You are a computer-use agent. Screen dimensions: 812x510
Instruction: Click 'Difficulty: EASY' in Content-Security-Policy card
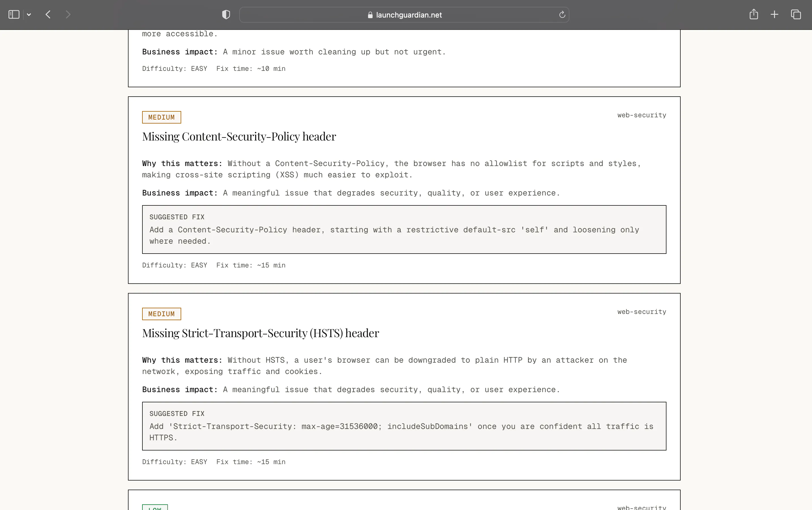point(175,265)
